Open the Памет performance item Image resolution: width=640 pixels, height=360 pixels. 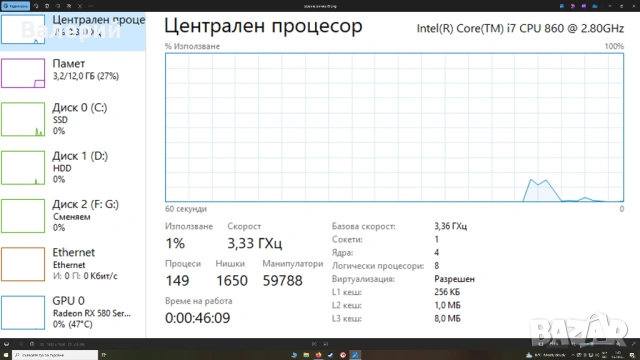point(73,73)
